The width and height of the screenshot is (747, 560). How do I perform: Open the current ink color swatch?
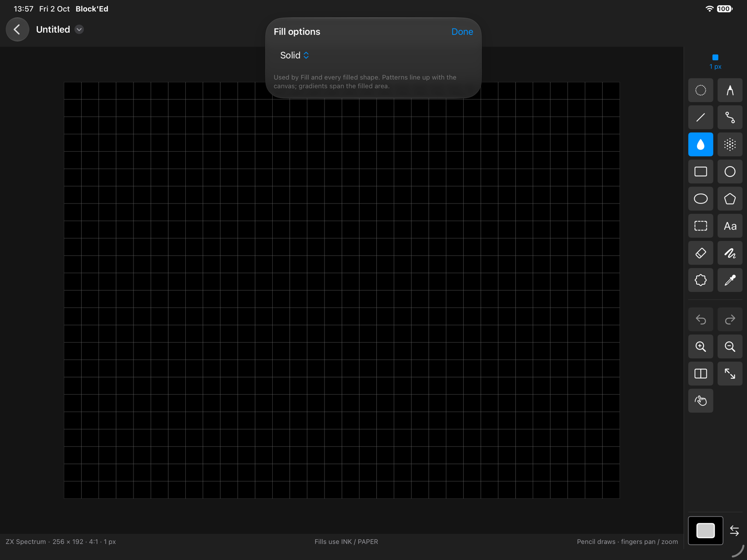(x=705, y=531)
